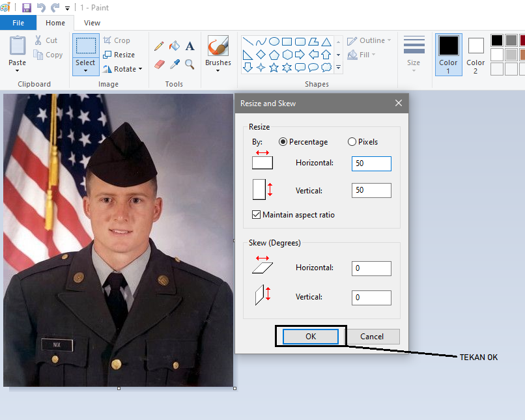Click Crop in Image group
Image resolution: width=525 pixels, height=420 pixels.
(x=117, y=40)
